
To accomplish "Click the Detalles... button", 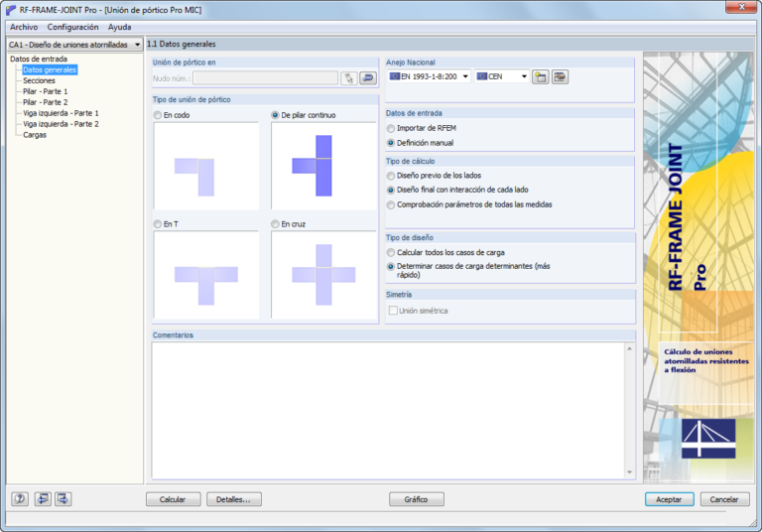I will coord(234,499).
